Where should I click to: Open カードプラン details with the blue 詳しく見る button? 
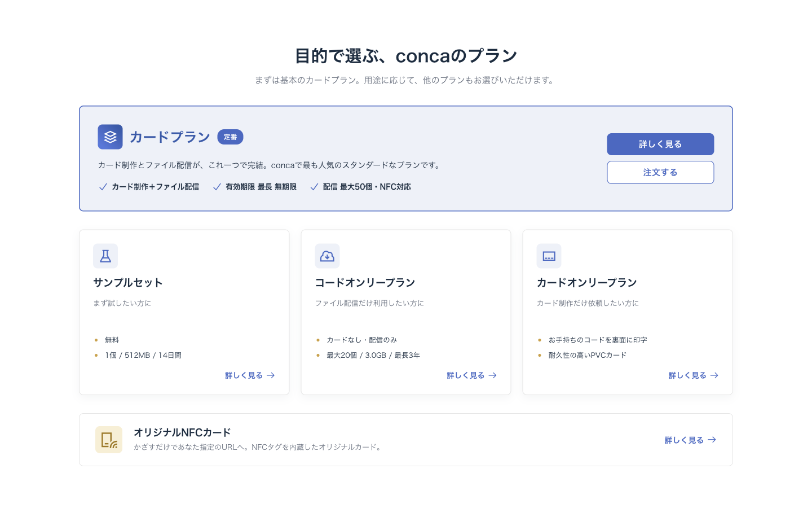[660, 144]
